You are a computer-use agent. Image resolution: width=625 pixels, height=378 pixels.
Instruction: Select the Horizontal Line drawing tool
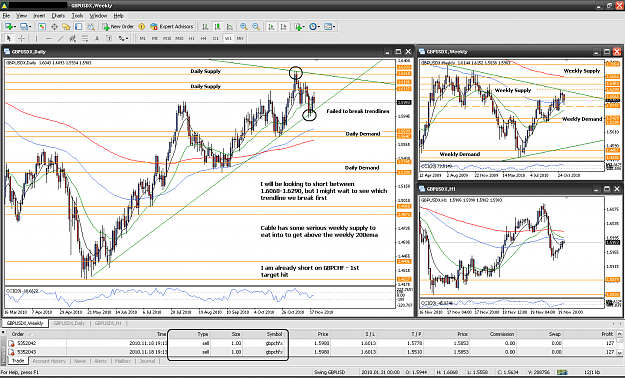[48, 38]
